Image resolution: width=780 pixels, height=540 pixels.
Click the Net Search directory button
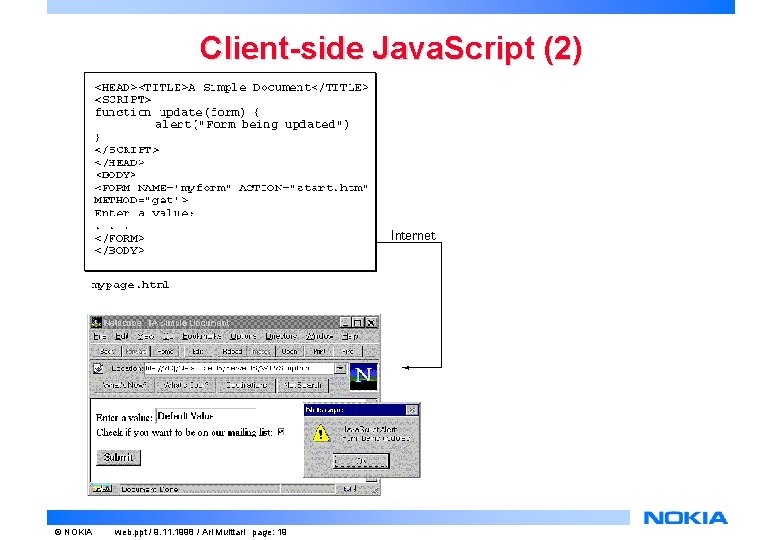pyautogui.click(x=302, y=385)
